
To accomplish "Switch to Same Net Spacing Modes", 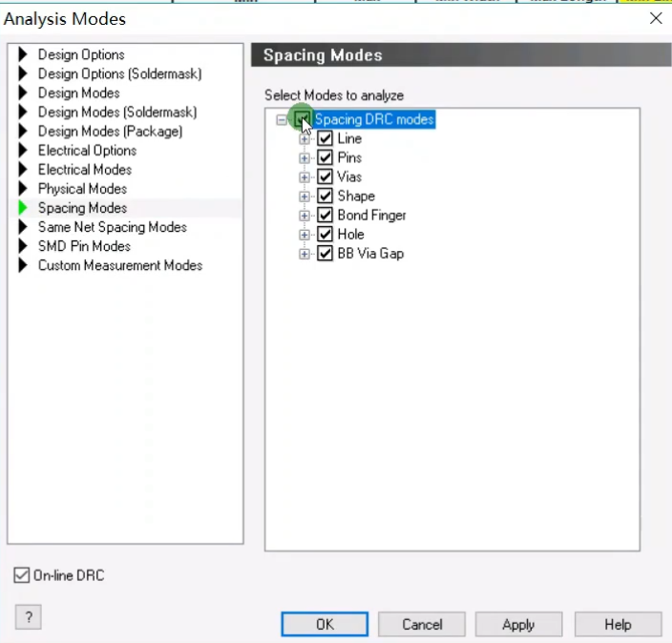I will pyautogui.click(x=113, y=227).
